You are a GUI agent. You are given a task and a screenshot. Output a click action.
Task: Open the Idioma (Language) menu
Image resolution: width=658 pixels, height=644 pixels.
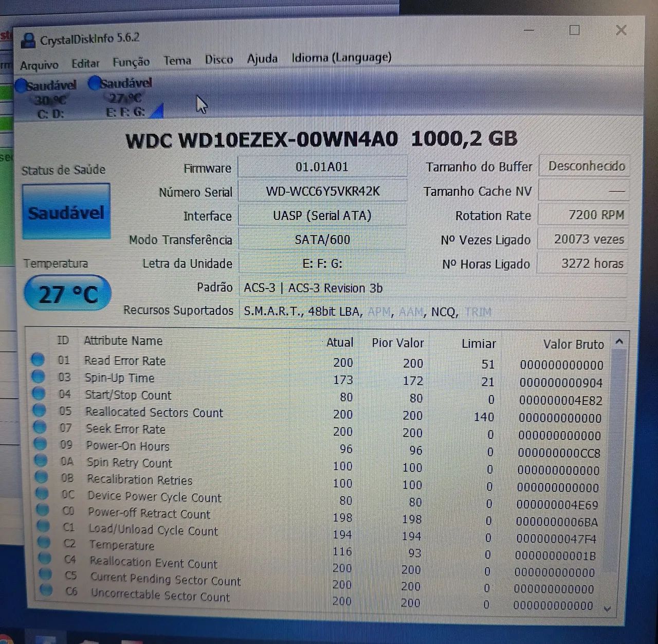point(341,58)
